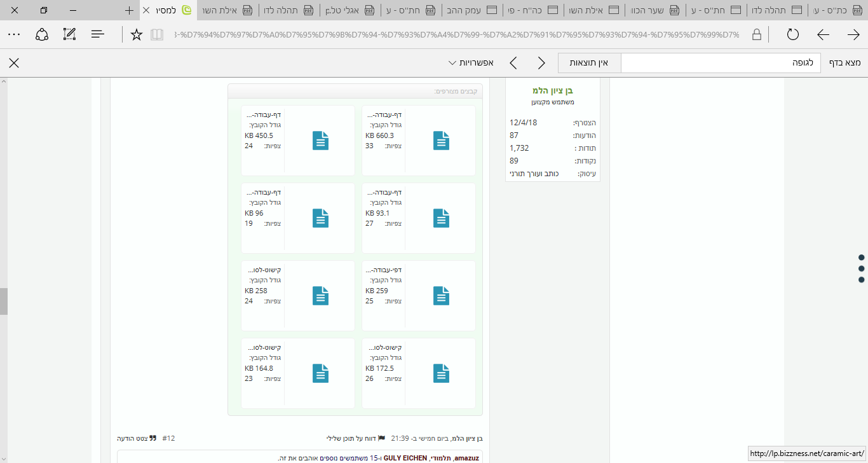Open amazuz user profile link

468,458
